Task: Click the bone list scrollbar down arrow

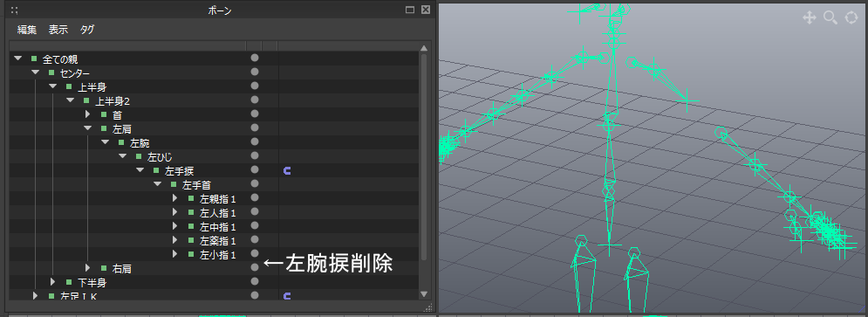Action: pos(424,294)
